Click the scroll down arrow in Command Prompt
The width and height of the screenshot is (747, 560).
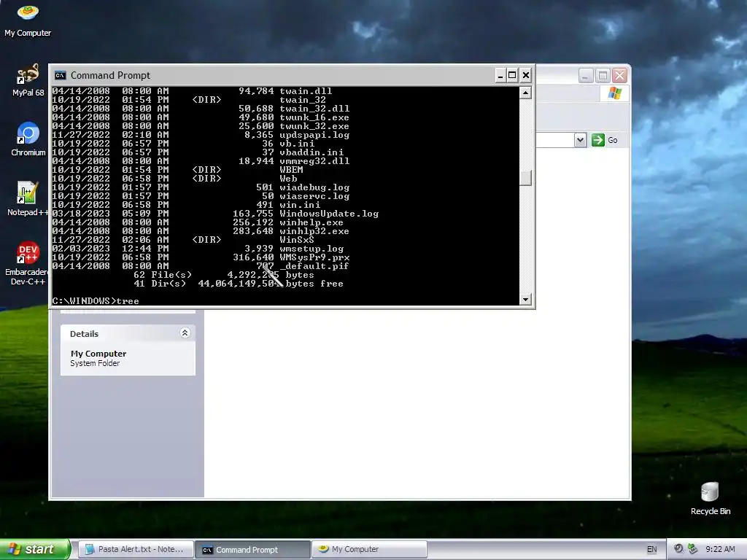[x=525, y=300]
